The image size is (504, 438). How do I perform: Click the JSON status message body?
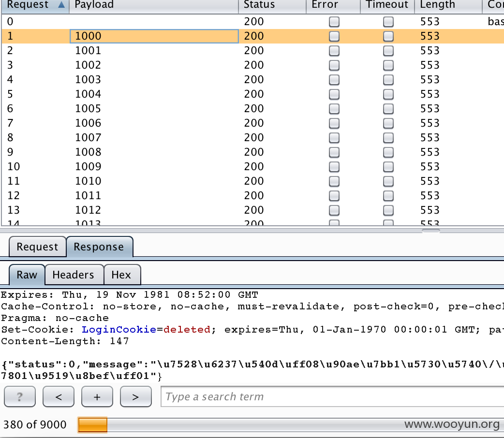pyautogui.click(x=252, y=370)
